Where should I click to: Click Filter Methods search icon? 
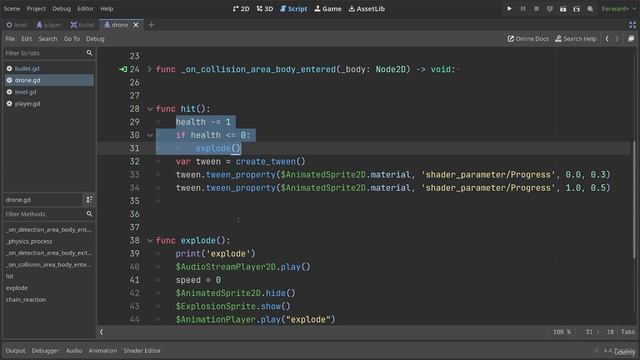coord(89,214)
